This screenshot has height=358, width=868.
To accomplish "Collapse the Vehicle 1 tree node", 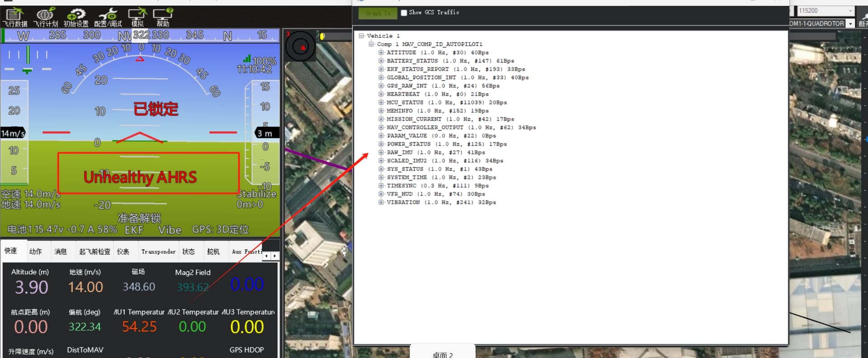I will [x=361, y=36].
